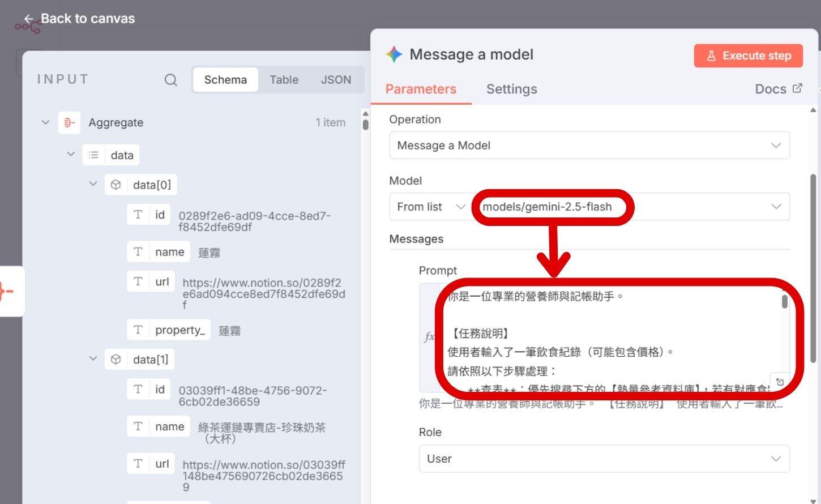
Task: Open the Prompt pop-out editor icon
Action: click(x=780, y=382)
